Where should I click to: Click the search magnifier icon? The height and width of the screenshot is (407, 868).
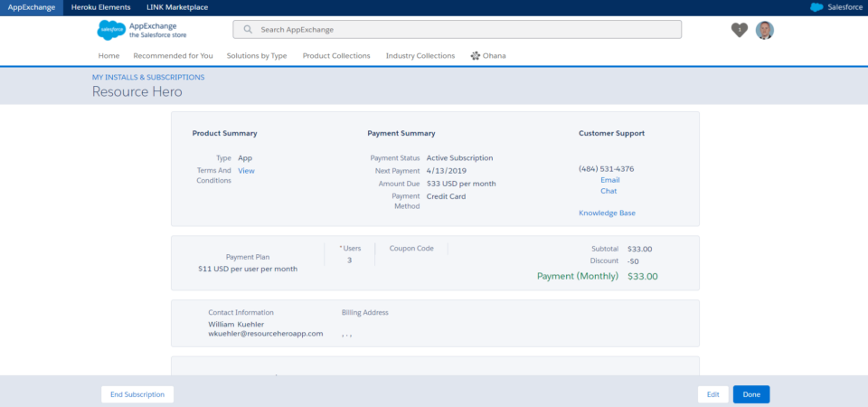pyautogui.click(x=248, y=29)
